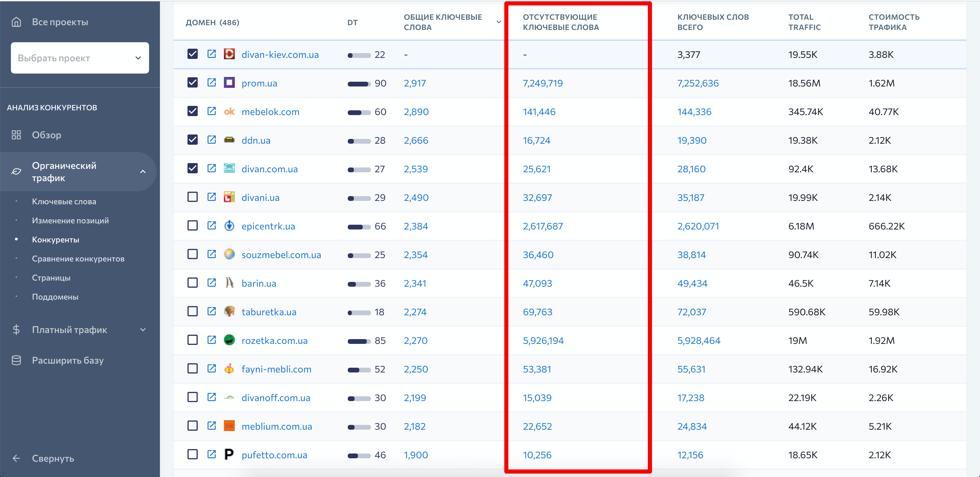Open taburetka.ua external link icon
This screenshot has height=477, width=980.
point(212,312)
